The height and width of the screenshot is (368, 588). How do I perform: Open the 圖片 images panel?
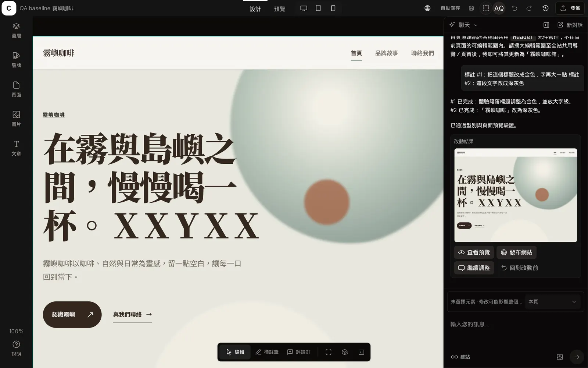point(16,118)
